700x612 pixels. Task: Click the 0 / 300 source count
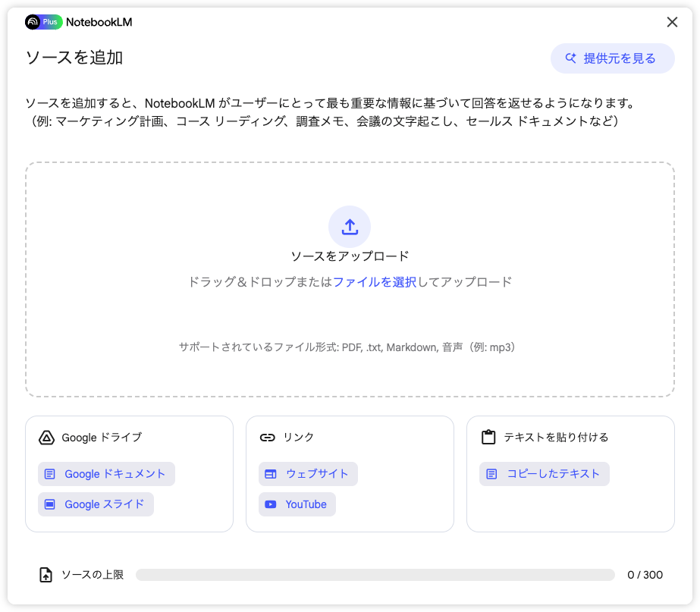pyautogui.click(x=645, y=575)
